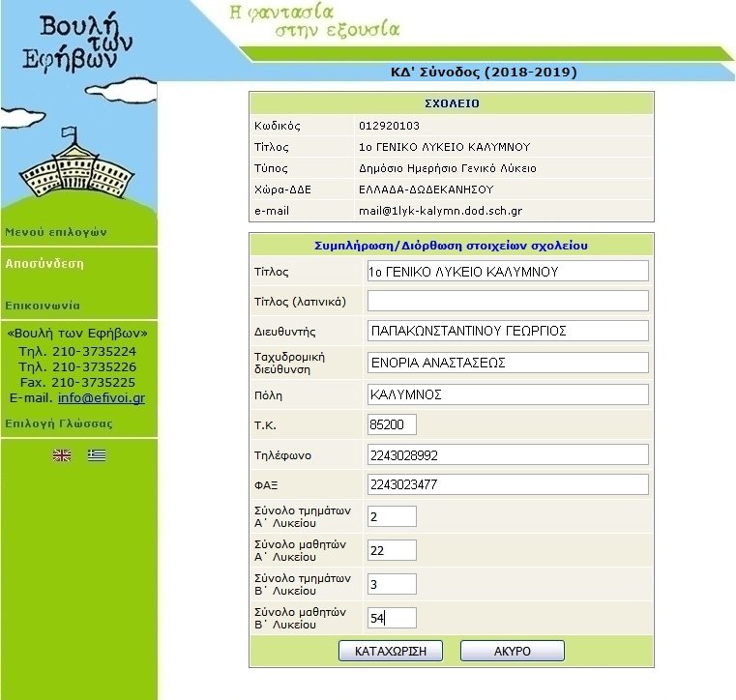Focus the Σύνολο τμημάτων Β΄ Λυκείου field

[x=392, y=584]
